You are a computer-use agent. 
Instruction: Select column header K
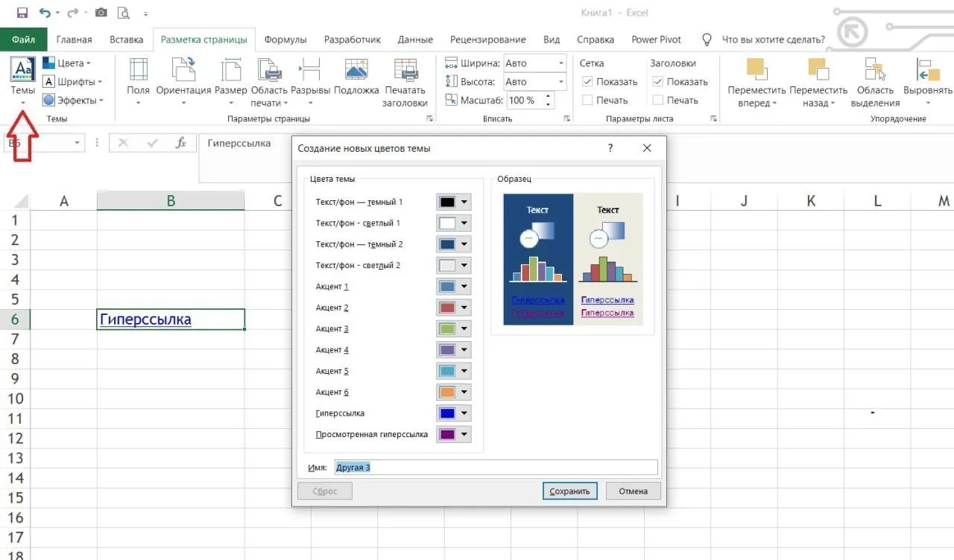[811, 200]
